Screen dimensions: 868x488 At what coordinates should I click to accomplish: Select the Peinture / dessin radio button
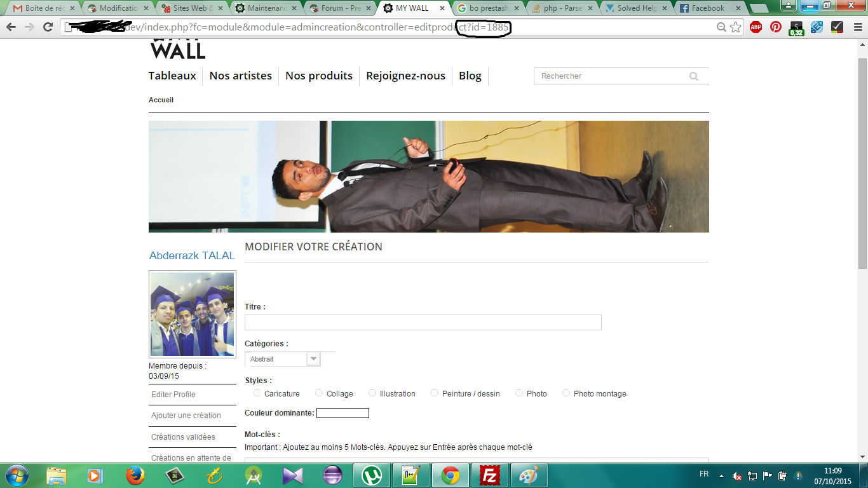[435, 393]
